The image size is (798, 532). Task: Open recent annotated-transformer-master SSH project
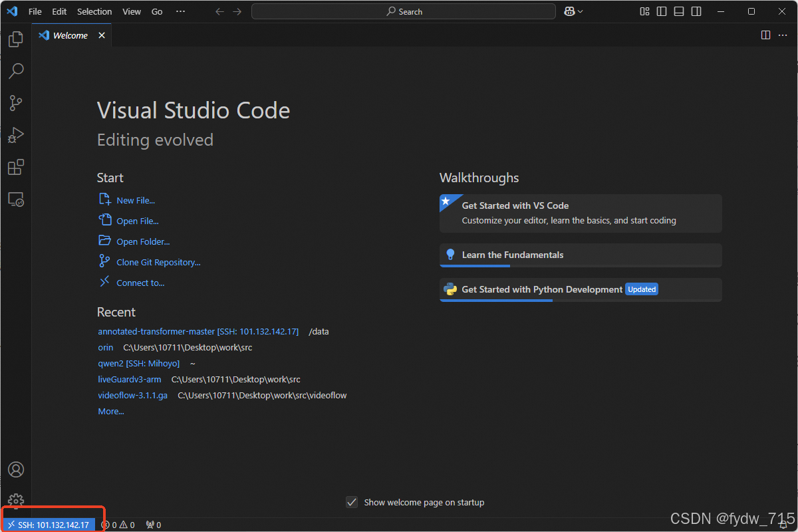[198, 331]
